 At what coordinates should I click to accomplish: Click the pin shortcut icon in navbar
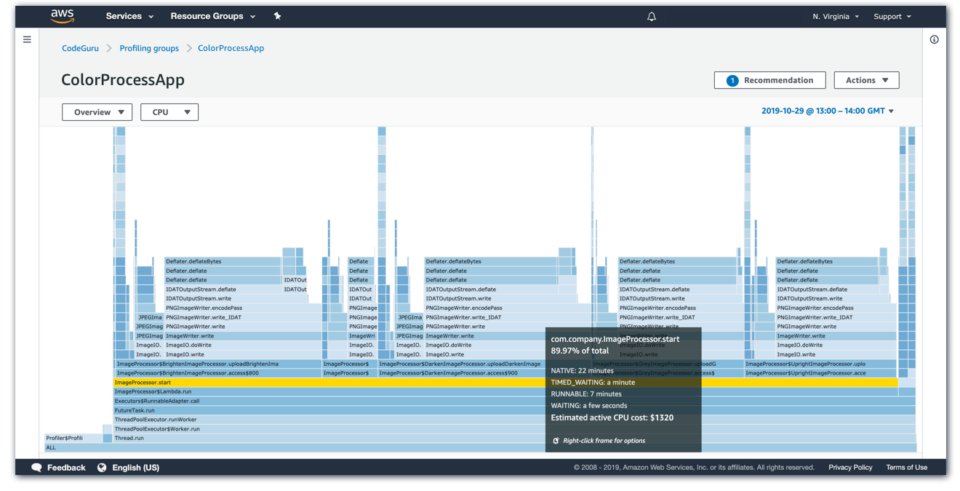pos(277,16)
